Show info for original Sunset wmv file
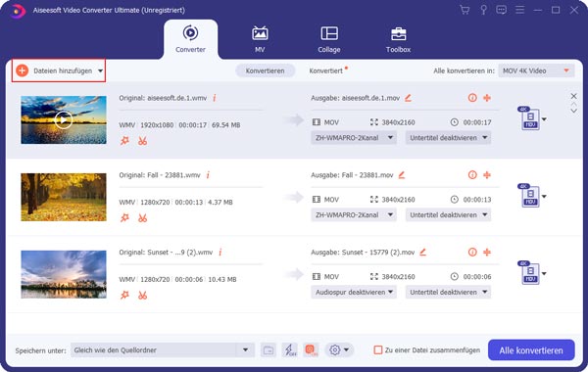 pyautogui.click(x=220, y=253)
